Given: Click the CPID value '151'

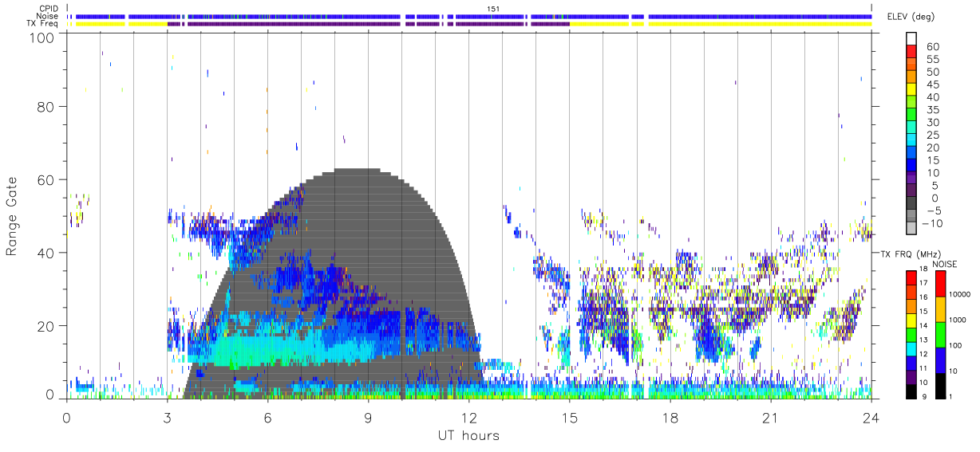Looking at the screenshot, I should pos(492,8).
